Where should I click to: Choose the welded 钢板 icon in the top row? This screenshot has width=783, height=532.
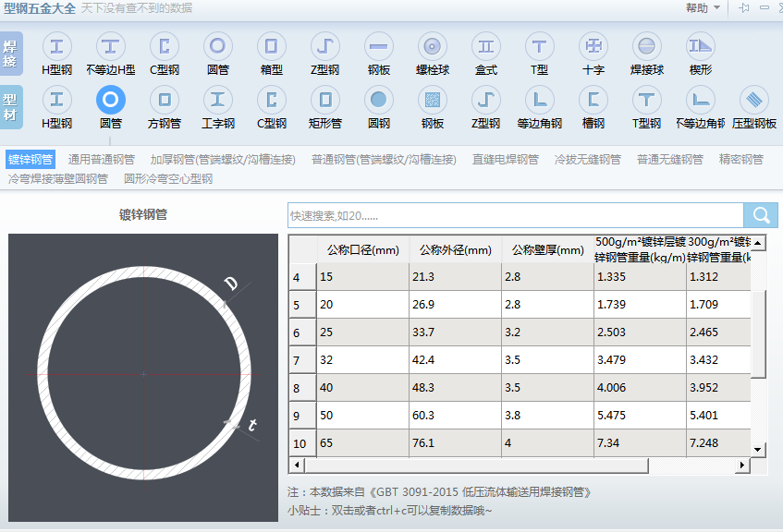[378, 47]
